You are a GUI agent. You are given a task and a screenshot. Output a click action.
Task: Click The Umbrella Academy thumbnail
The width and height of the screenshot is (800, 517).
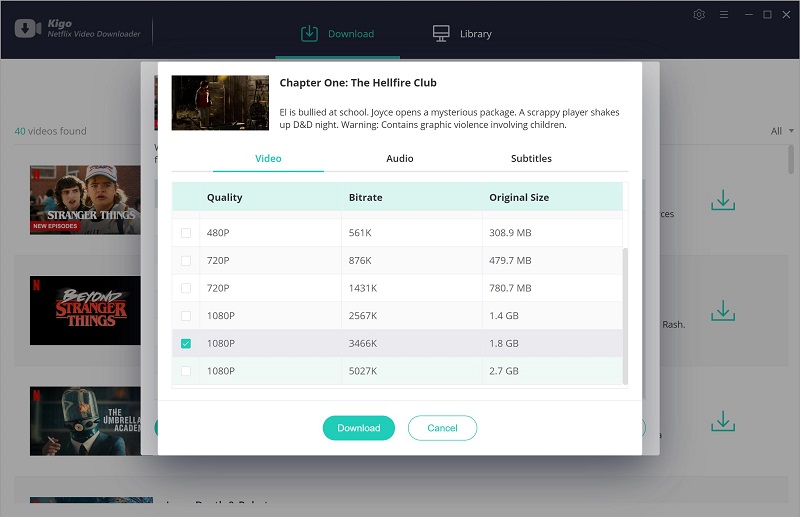click(85, 421)
